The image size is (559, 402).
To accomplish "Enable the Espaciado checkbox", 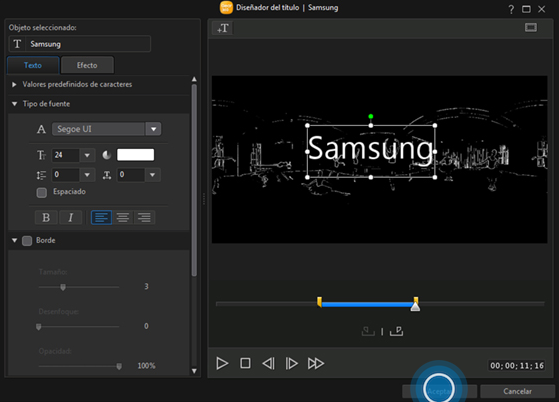I will [42, 192].
